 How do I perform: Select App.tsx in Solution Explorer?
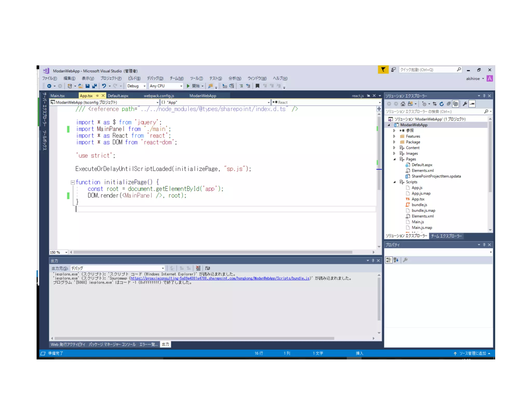418,199
